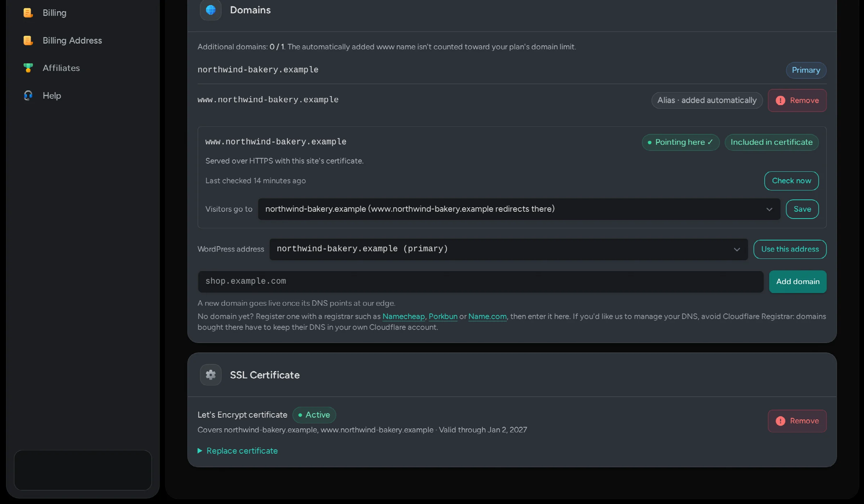Click the Domains globe icon
The height and width of the screenshot is (504, 864).
tap(211, 10)
